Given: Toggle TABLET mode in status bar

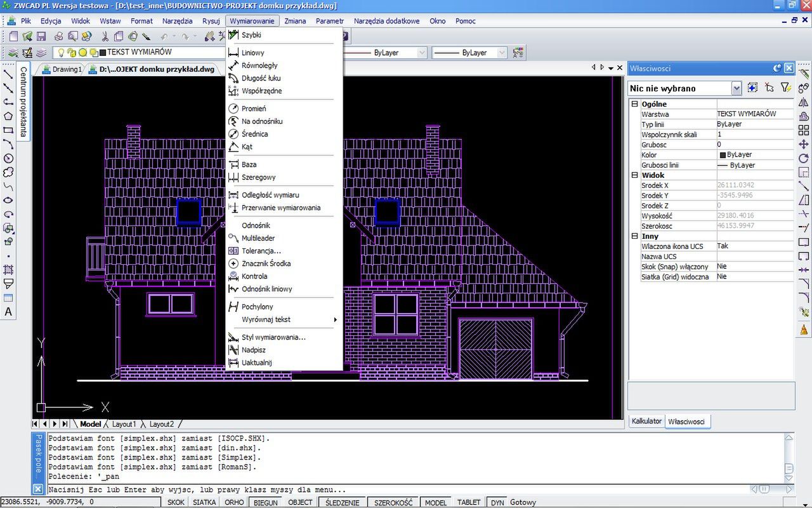Looking at the screenshot, I should [469, 502].
